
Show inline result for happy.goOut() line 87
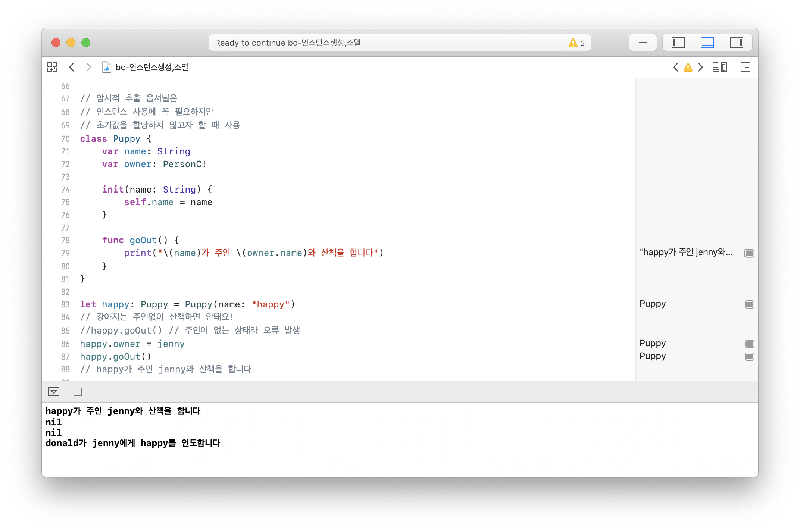pyautogui.click(x=749, y=357)
